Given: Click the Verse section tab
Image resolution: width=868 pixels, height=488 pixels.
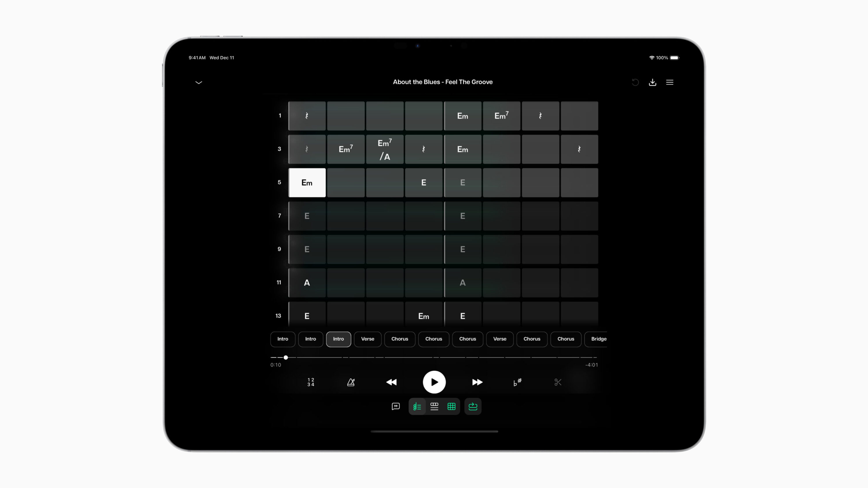Looking at the screenshot, I should tap(368, 339).
